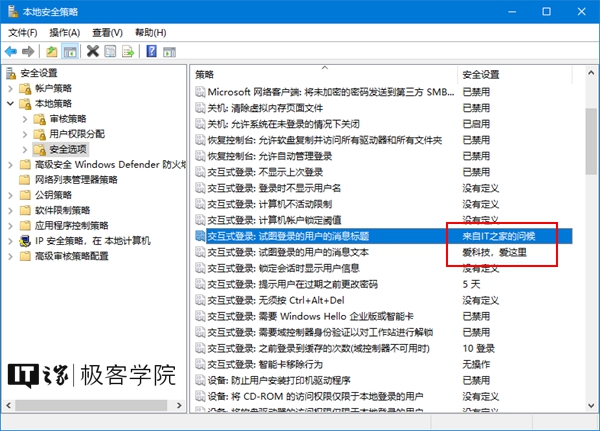The height and width of the screenshot is (431, 600).
Task: Click the 公钥策略 folder icon
Action: [25, 195]
